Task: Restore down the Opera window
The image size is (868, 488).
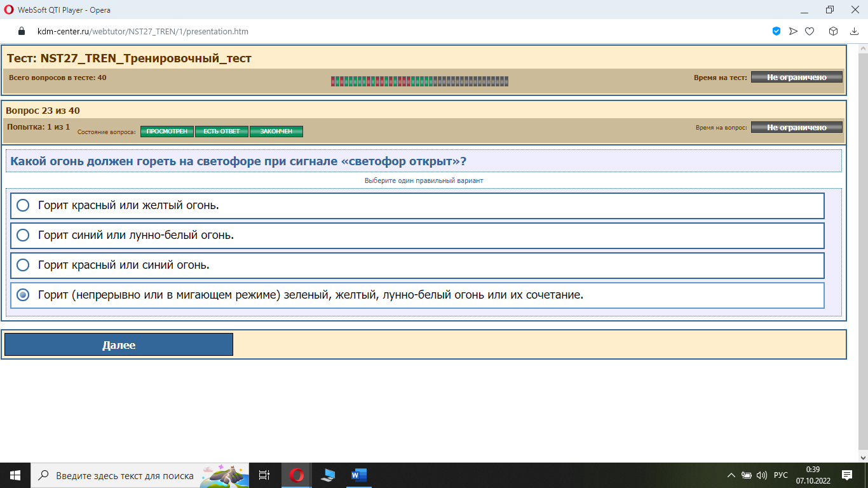Action: 829,10
